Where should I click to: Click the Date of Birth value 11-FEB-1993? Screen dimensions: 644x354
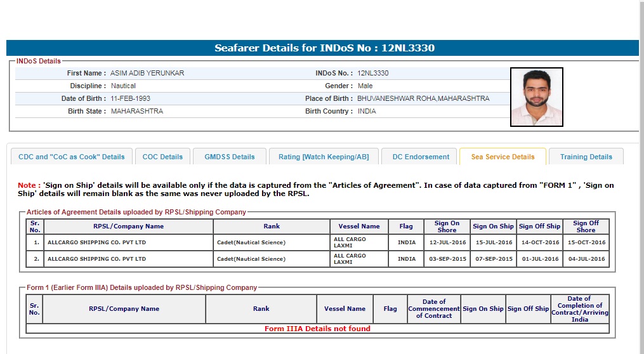coord(131,98)
